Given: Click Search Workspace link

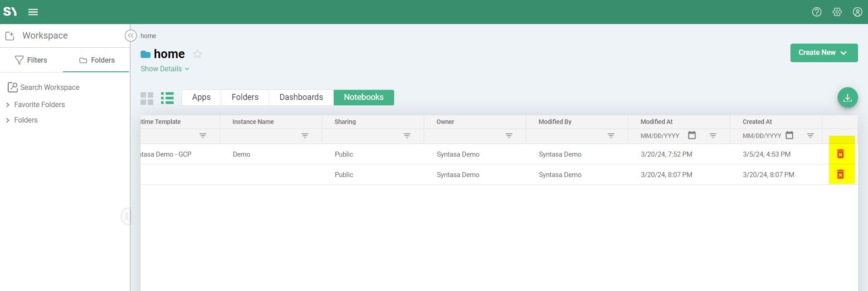Looking at the screenshot, I should 49,88.
